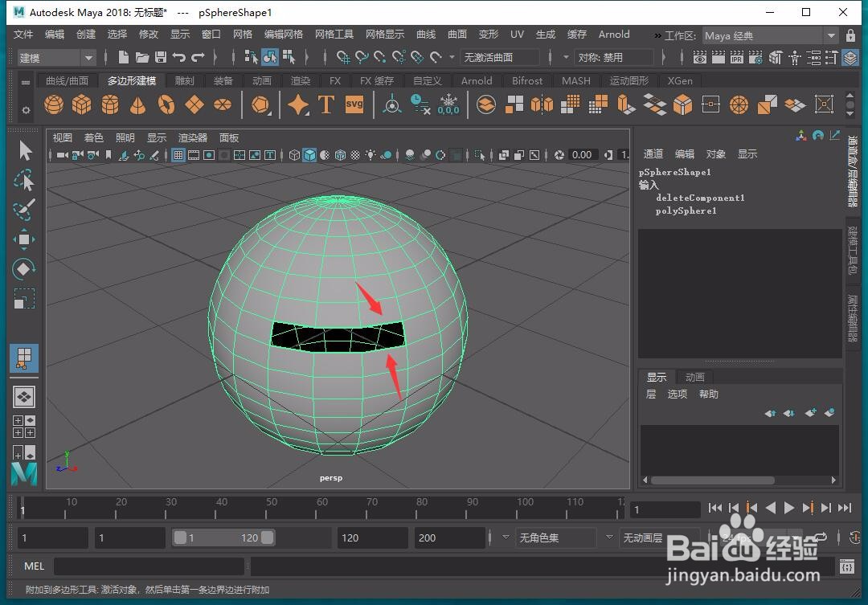The image size is (868, 605).
Task: Create a polygon sphere from shelf
Action: pyautogui.click(x=54, y=104)
